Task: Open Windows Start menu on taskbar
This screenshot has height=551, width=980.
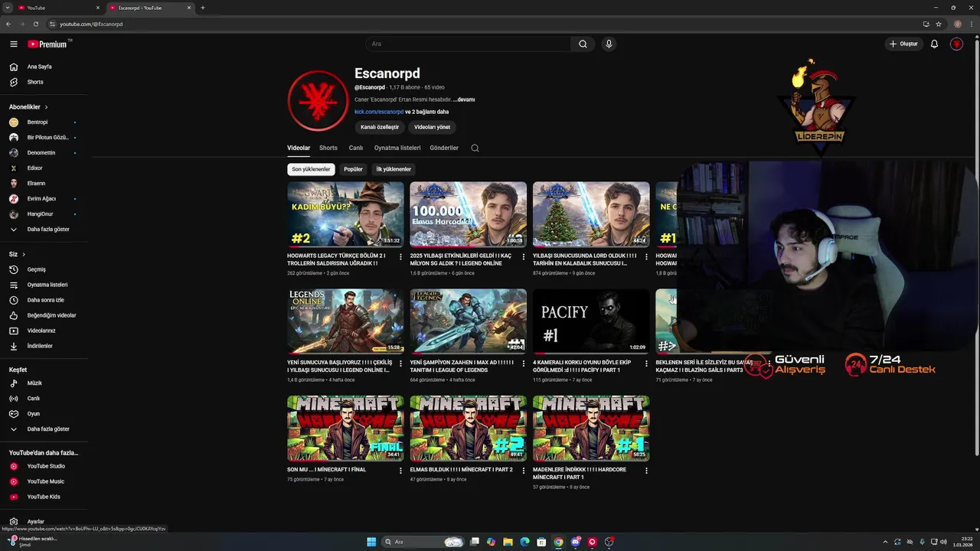Action: pyautogui.click(x=371, y=542)
